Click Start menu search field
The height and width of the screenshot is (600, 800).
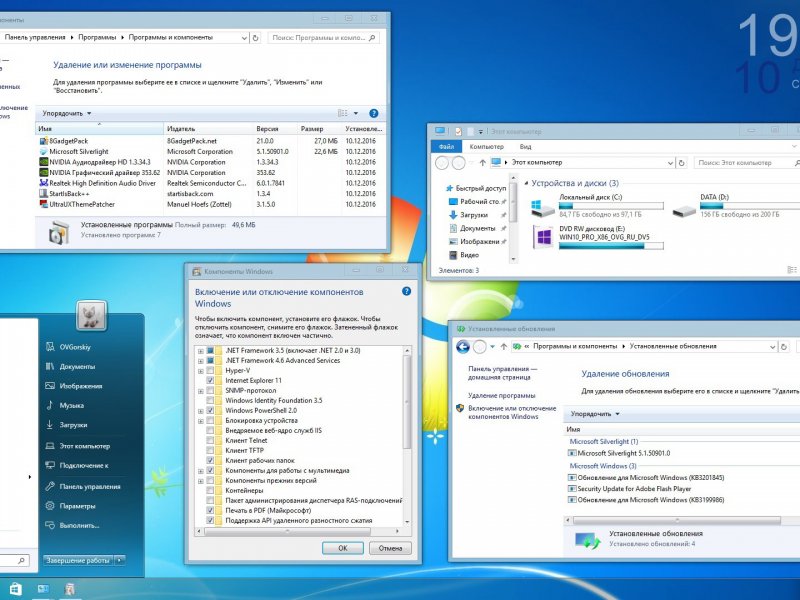click(12, 560)
